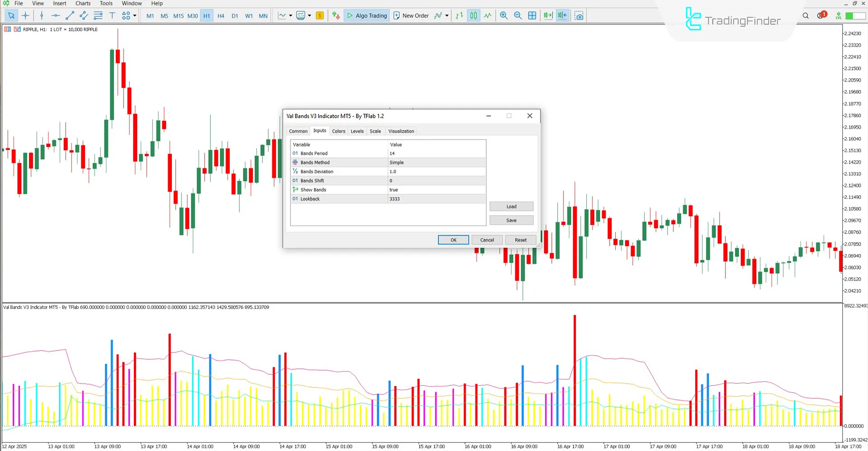Tile chart windows with the grid icon
The image size is (868, 451).
[532, 15]
